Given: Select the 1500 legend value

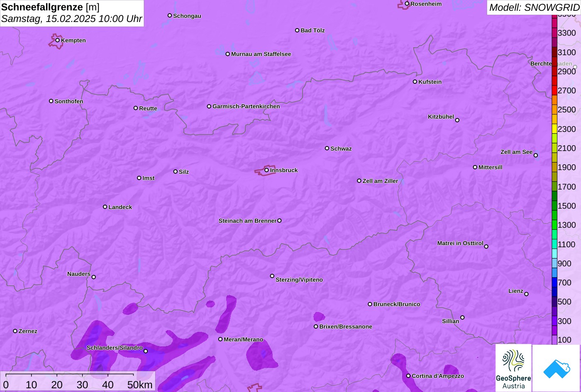Looking at the screenshot, I should 567,206.
